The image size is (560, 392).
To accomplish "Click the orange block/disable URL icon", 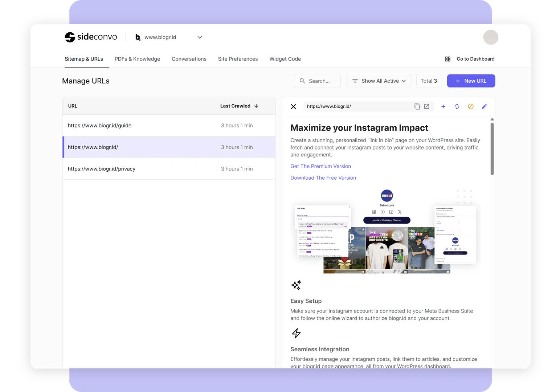I will click(x=471, y=106).
